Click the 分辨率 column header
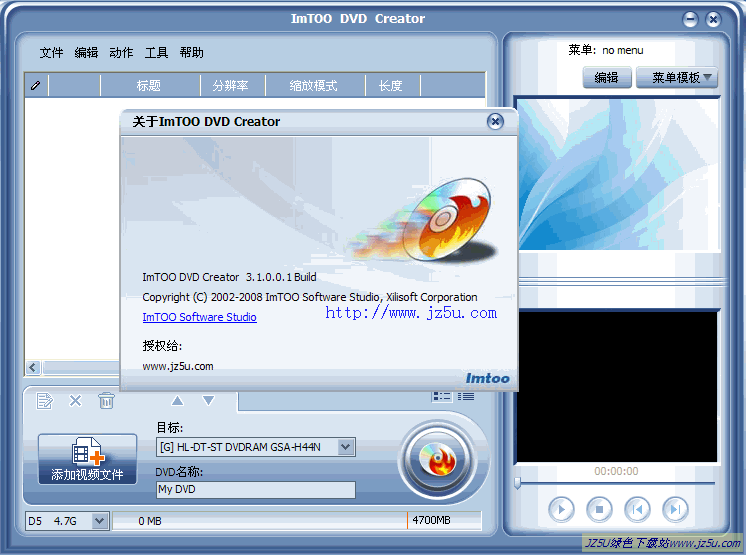The image size is (746, 555). pos(231,86)
